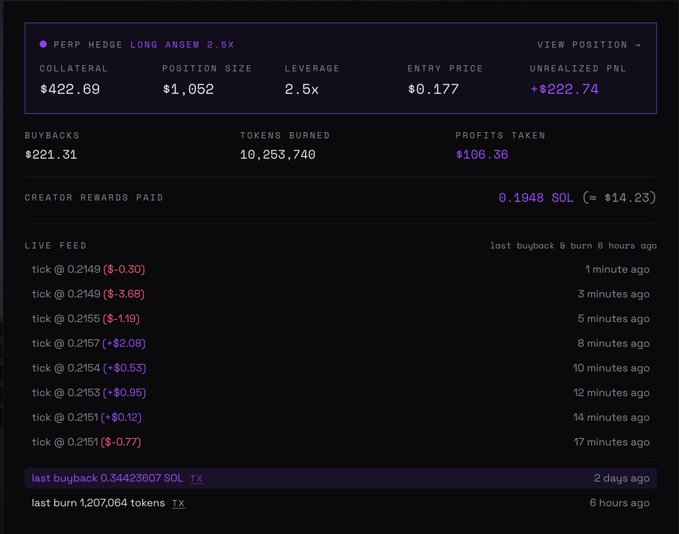
Task: Select the tick row at 0.2154 (+$0.53)
Action: click(341, 368)
